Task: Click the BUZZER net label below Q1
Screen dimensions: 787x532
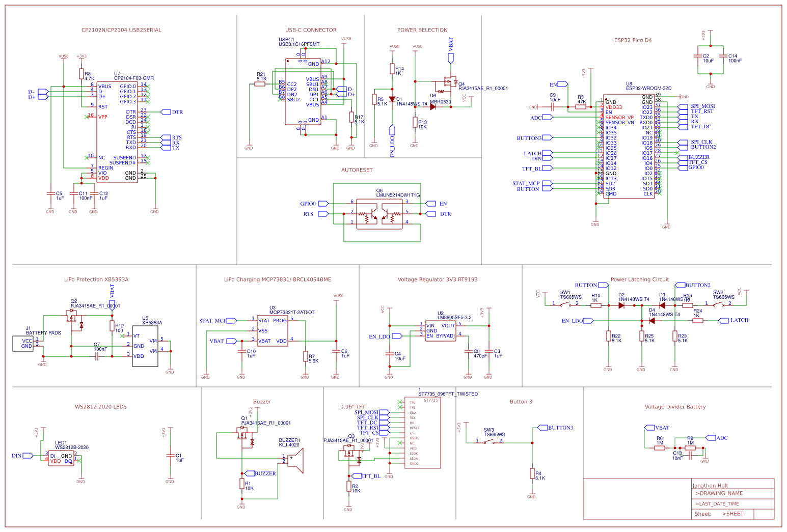Action: pyautogui.click(x=260, y=473)
